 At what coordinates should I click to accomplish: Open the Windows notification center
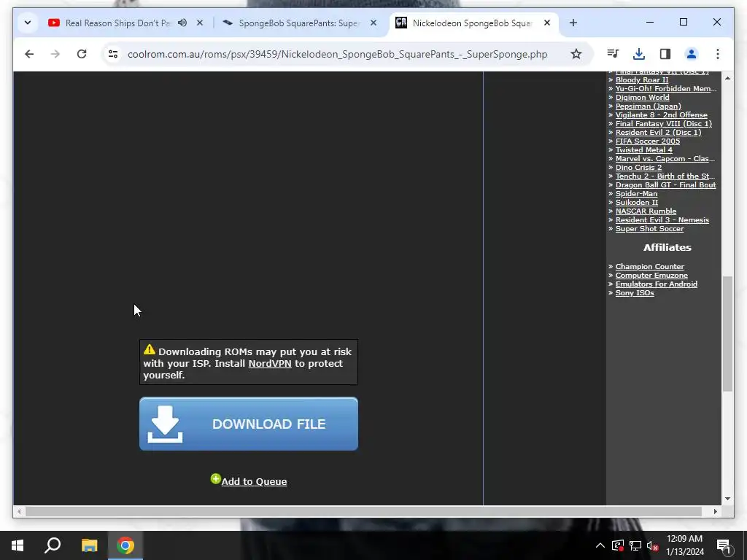[x=724, y=545]
